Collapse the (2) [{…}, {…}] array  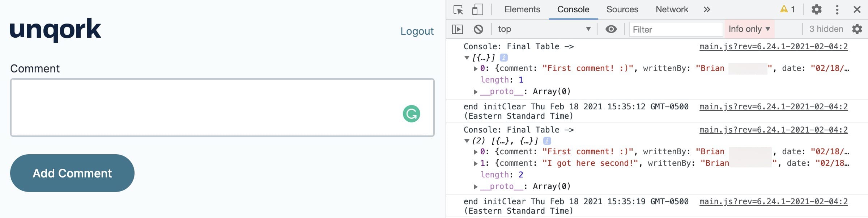(467, 141)
